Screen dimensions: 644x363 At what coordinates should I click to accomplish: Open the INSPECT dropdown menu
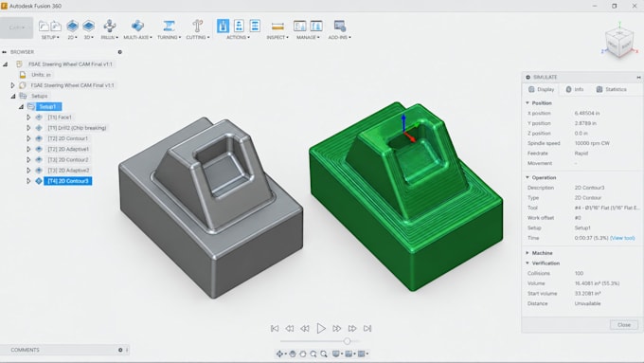coord(277,37)
